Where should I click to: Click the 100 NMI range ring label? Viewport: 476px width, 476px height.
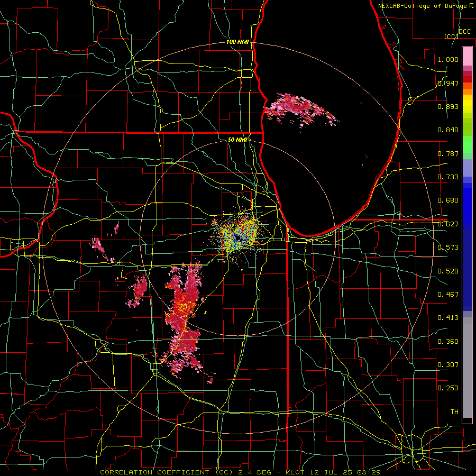point(237,42)
